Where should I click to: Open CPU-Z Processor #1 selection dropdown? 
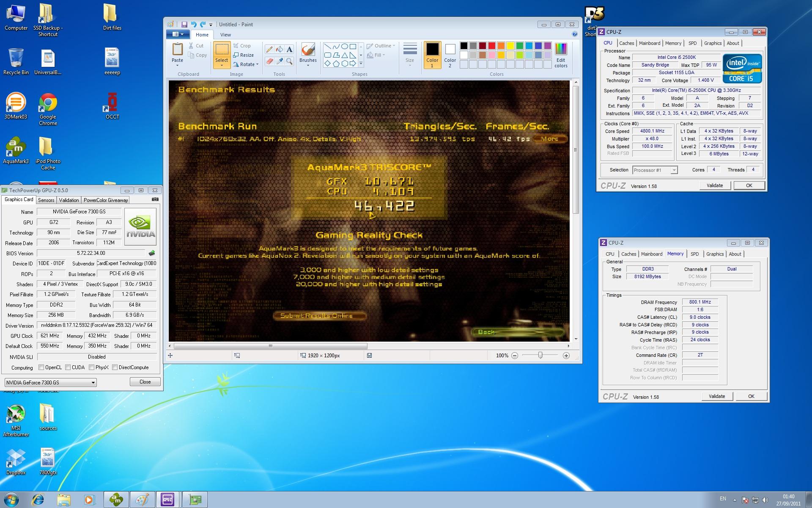click(x=674, y=170)
